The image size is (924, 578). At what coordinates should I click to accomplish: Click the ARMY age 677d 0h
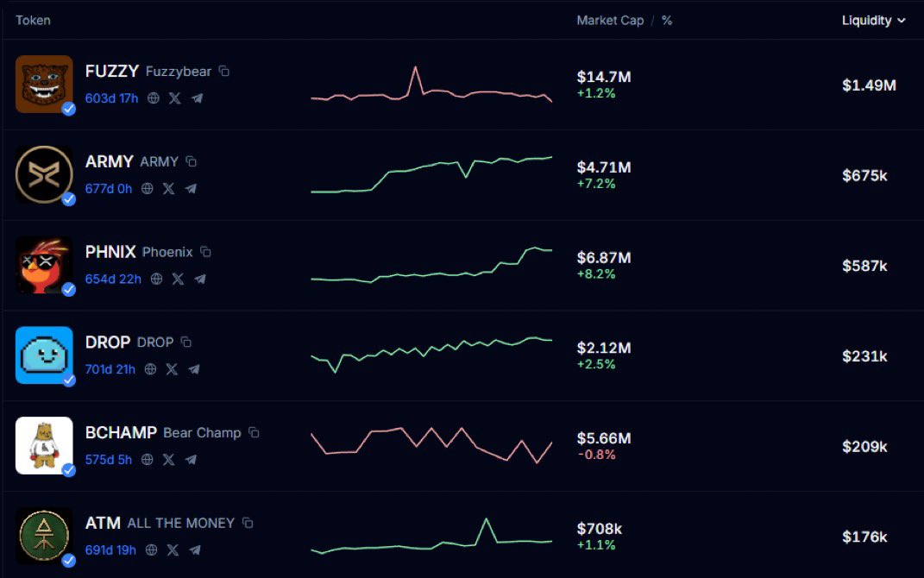[x=109, y=189]
